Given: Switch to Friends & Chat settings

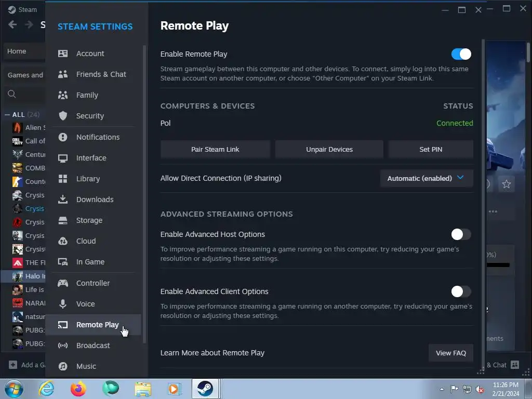Looking at the screenshot, I should tap(93, 74).
